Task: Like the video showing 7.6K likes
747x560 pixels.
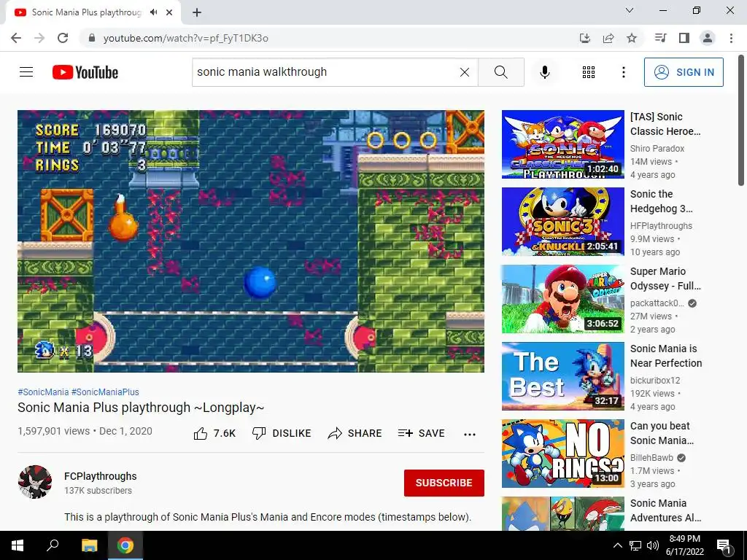Action: pos(215,433)
